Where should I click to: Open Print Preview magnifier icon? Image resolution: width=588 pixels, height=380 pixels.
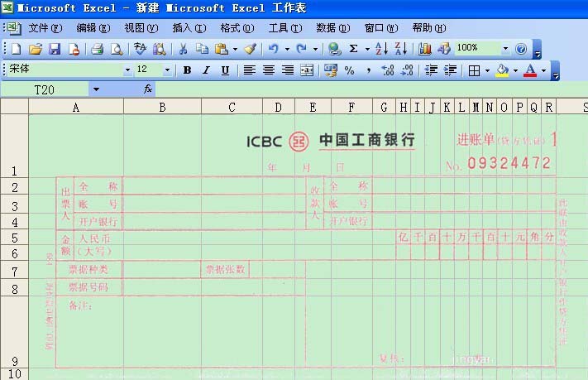click(117, 49)
